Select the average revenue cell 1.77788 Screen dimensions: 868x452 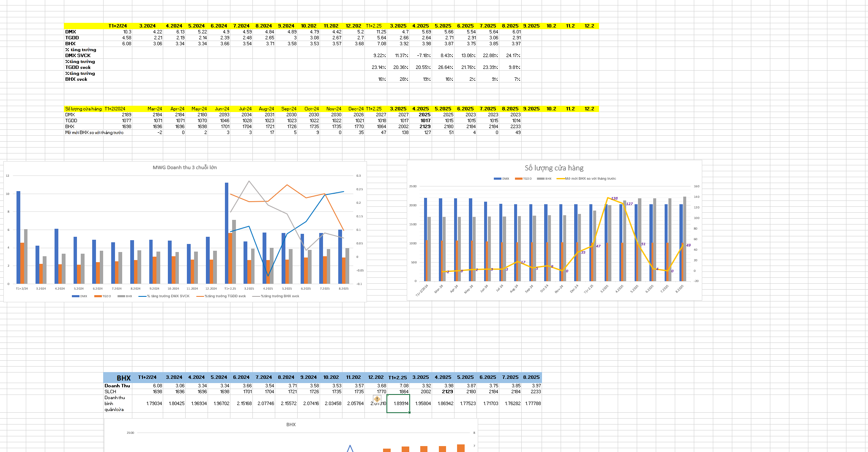pos(531,403)
